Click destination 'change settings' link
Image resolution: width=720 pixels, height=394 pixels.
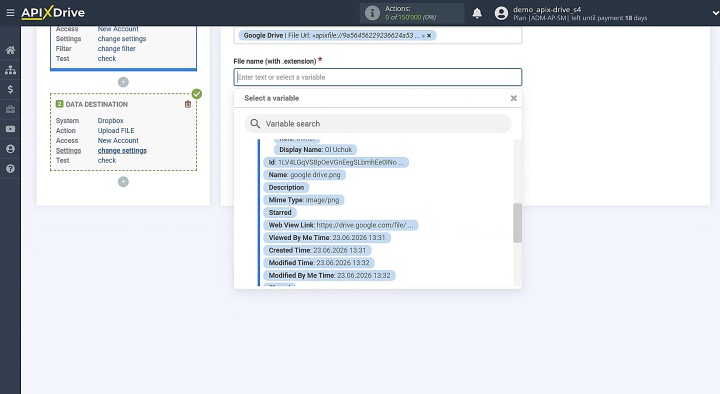pyautogui.click(x=122, y=151)
